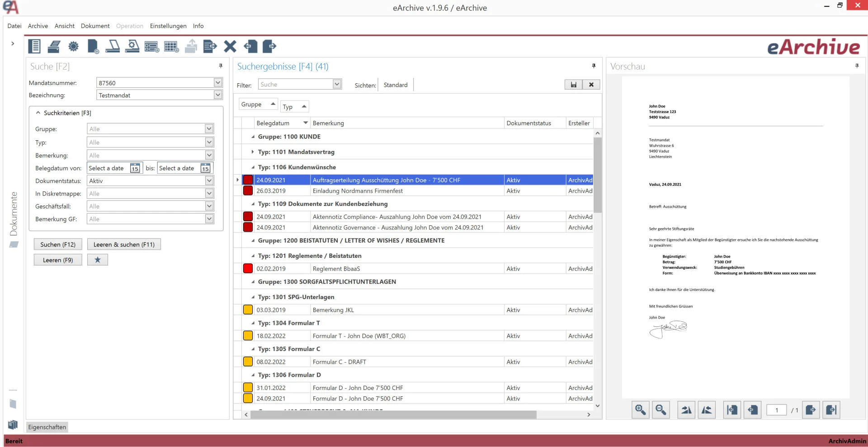The width and height of the screenshot is (868, 447).
Task: Open Belegdatum von calendar picker
Action: click(135, 168)
